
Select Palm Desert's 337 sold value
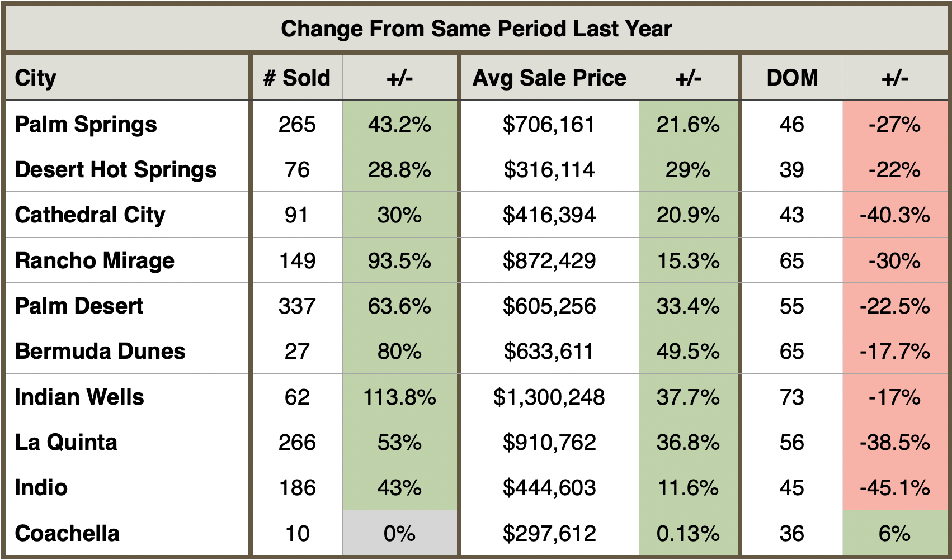(x=297, y=306)
